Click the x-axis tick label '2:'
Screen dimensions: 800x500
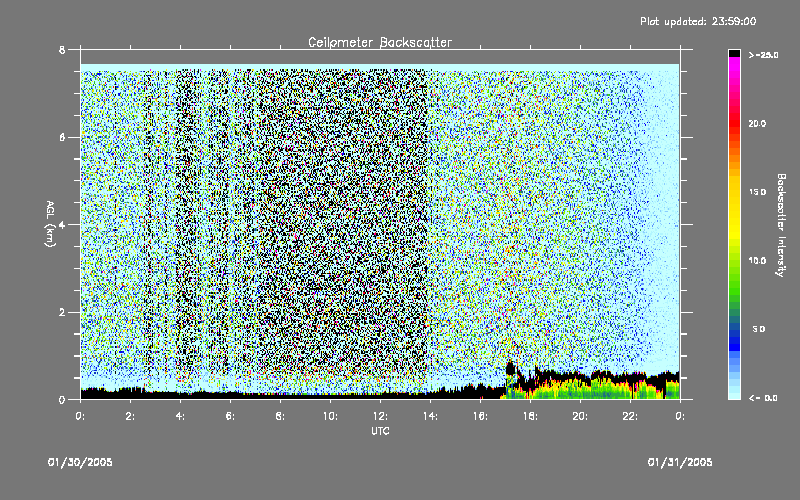(x=130, y=416)
